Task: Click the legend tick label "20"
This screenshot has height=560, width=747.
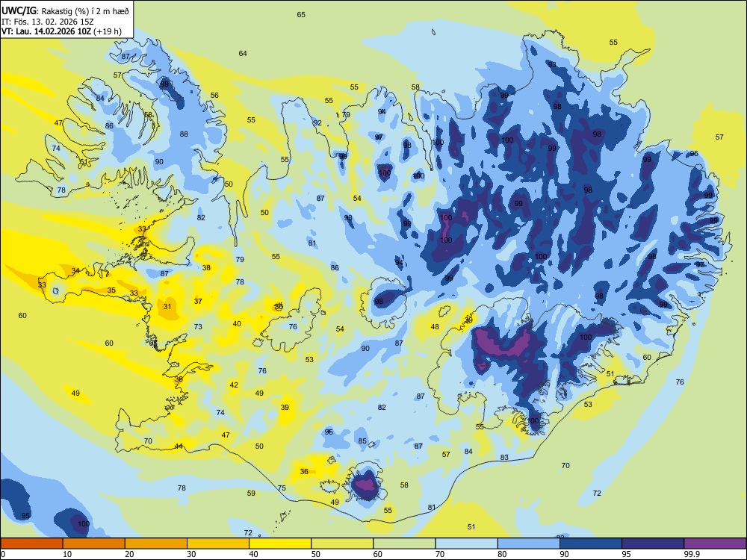Action: click(129, 554)
